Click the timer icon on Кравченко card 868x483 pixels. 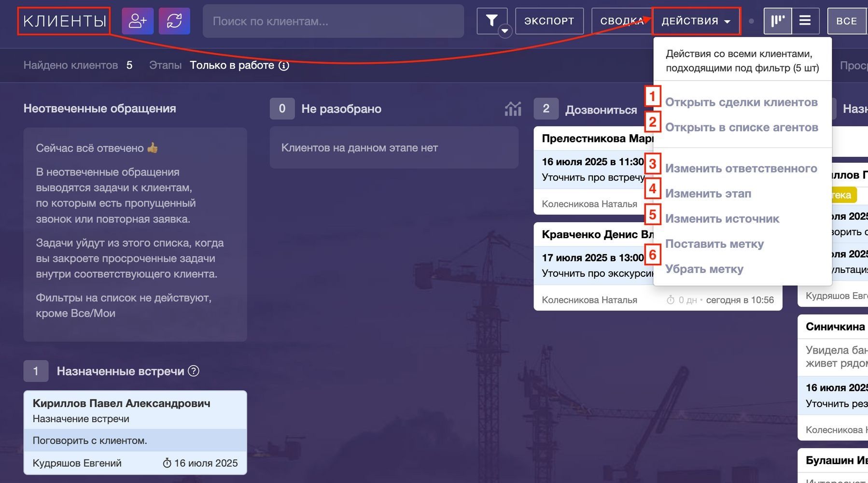pos(671,300)
